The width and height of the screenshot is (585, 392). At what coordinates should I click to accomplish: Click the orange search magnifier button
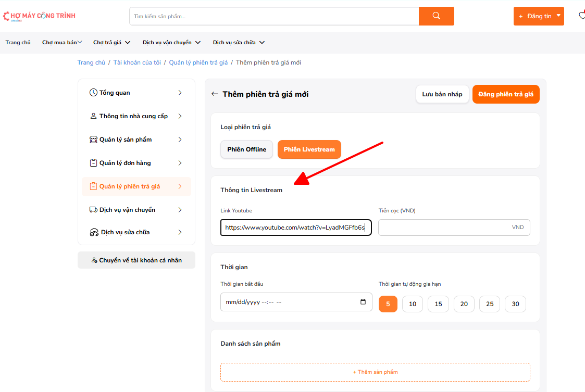[436, 16]
